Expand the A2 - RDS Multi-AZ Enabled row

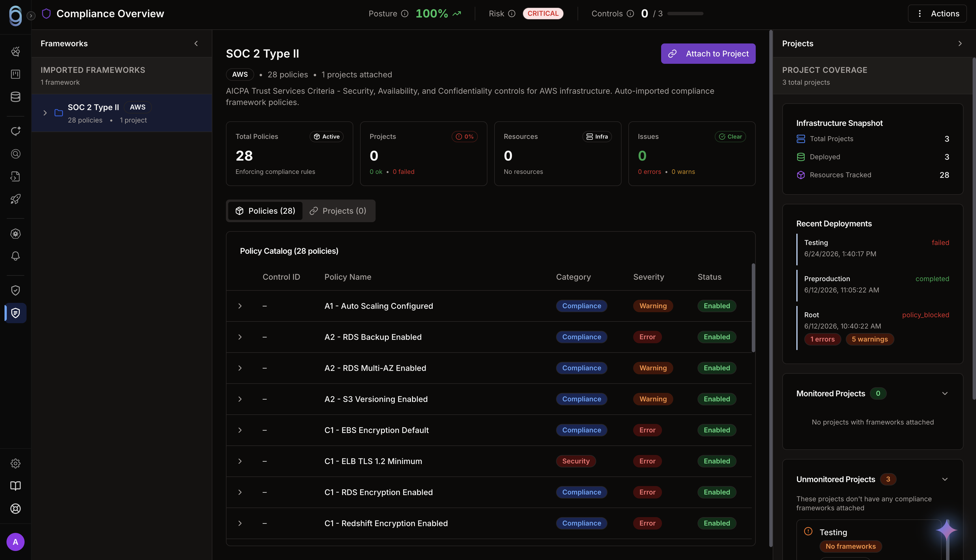[x=240, y=368]
